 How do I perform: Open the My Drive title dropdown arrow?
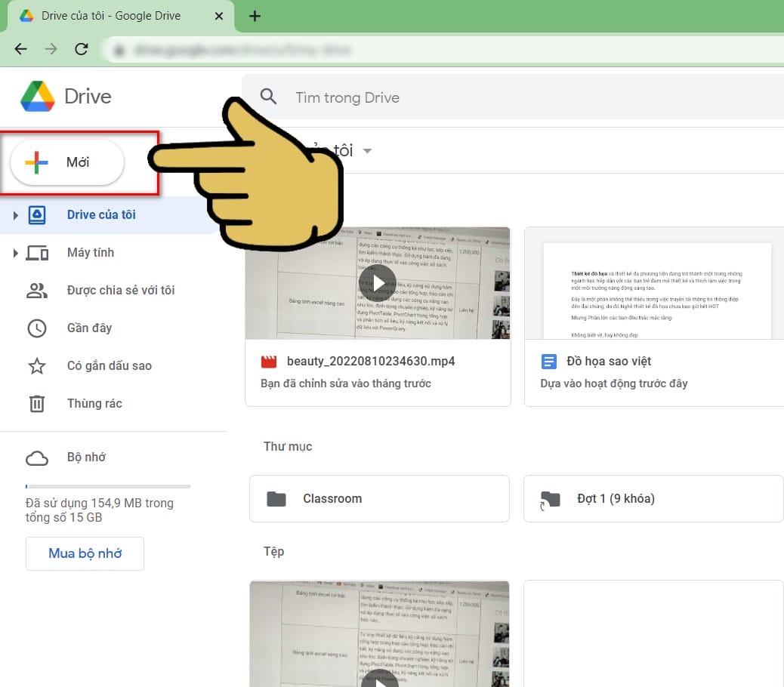(368, 151)
